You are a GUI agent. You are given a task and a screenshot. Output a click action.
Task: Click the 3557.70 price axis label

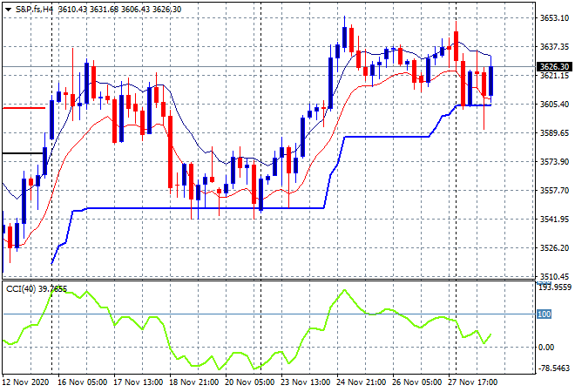coord(554,190)
